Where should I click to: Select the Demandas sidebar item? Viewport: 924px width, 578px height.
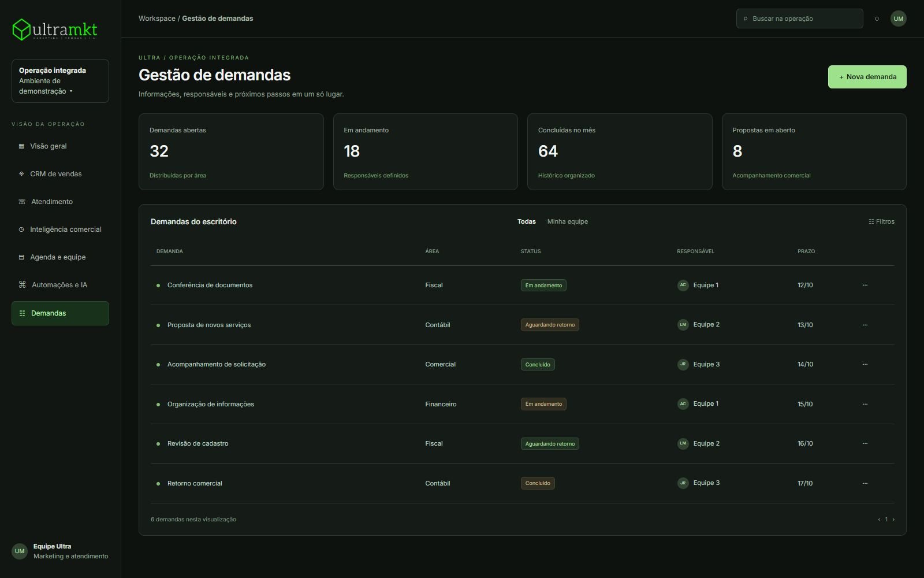[60, 313]
